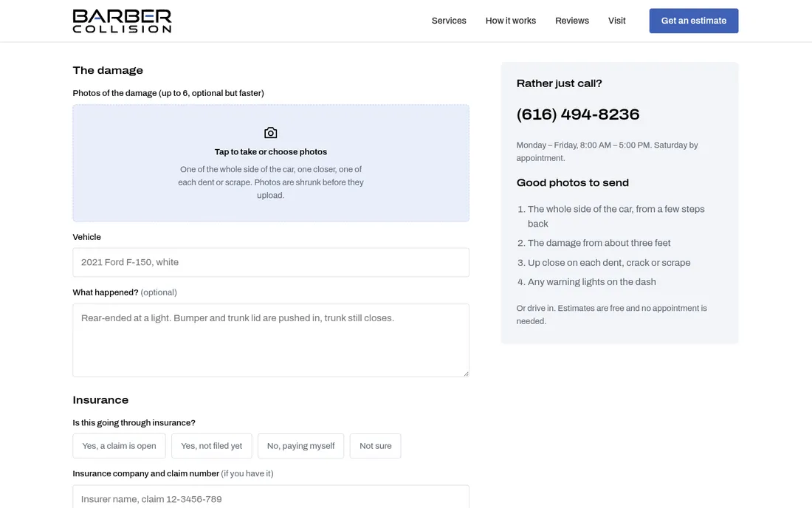Screen dimensions: 812x508
Task: Click "Up close on each dent, crack or scrape"
Action: [x=608, y=263]
